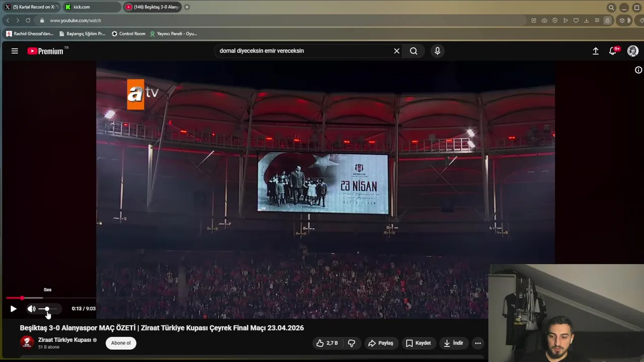Go back in browser history
644x362 pixels.
(x=8, y=21)
